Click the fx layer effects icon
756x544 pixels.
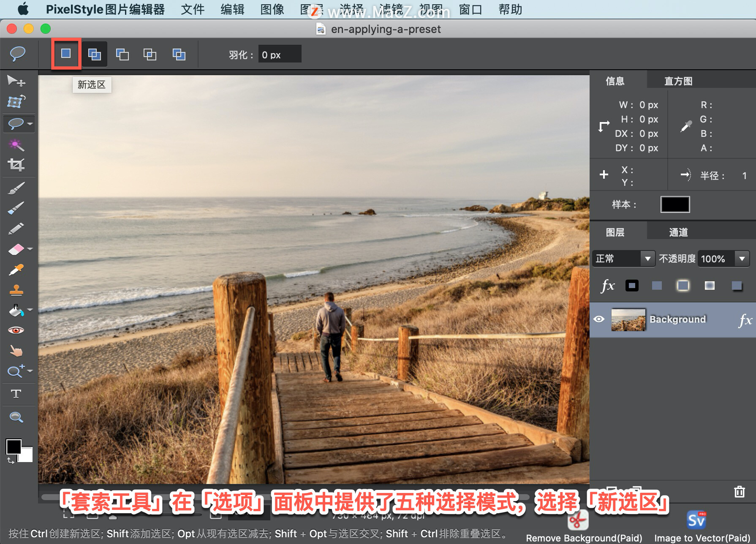(608, 285)
